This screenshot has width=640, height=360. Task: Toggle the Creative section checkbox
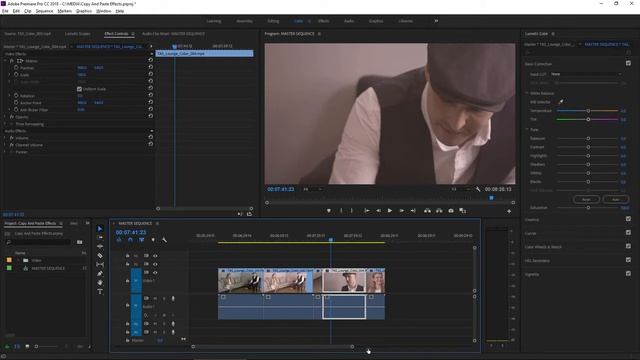[x=628, y=219]
